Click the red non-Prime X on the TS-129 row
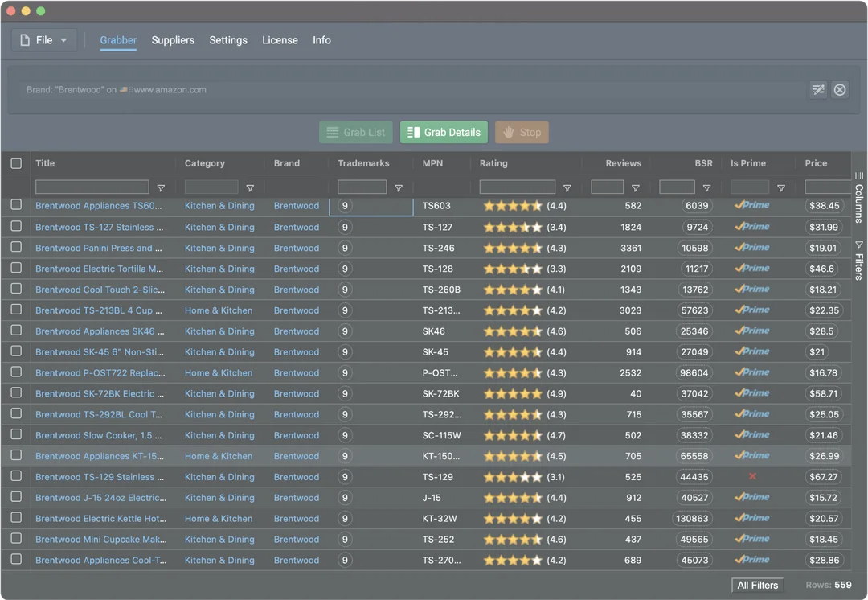The width and height of the screenshot is (868, 600). (x=751, y=476)
